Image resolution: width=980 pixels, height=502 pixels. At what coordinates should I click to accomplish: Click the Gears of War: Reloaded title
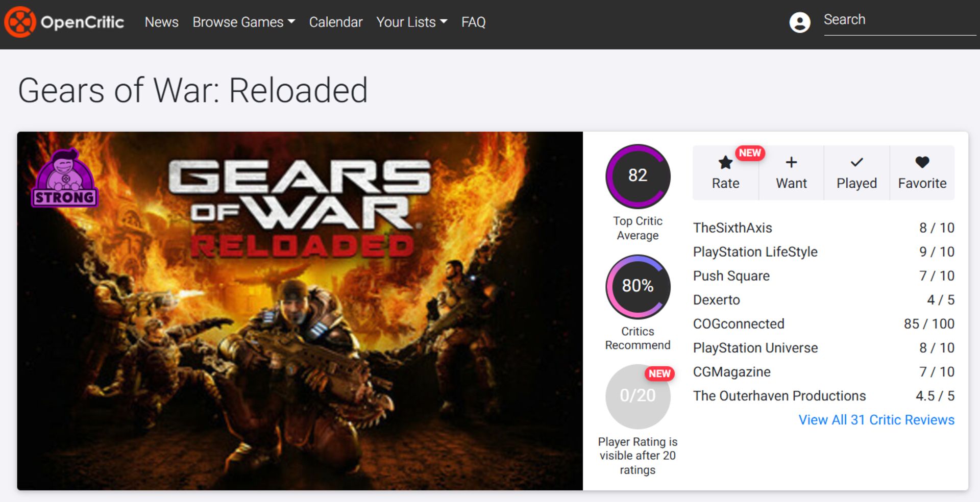pyautogui.click(x=193, y=90)
